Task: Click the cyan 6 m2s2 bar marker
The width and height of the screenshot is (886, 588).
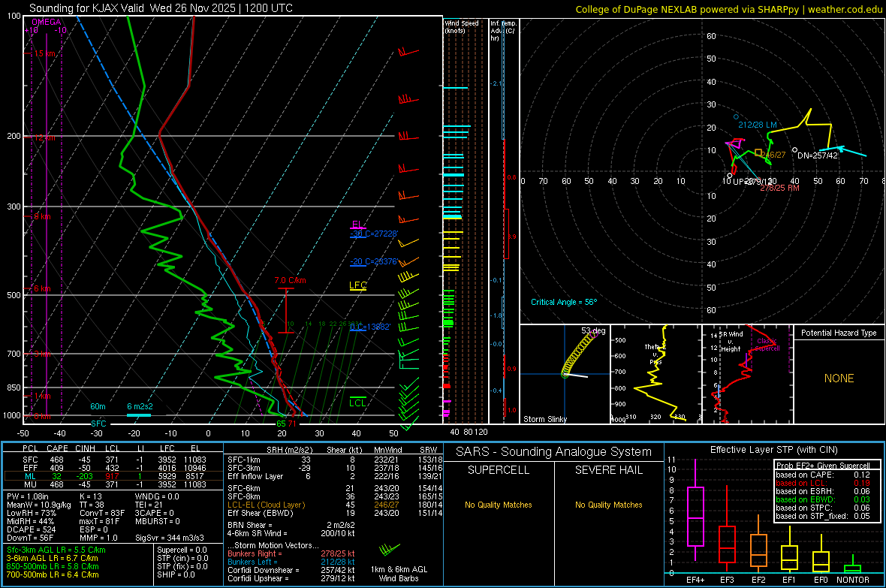Action: [x=138, y=415]
